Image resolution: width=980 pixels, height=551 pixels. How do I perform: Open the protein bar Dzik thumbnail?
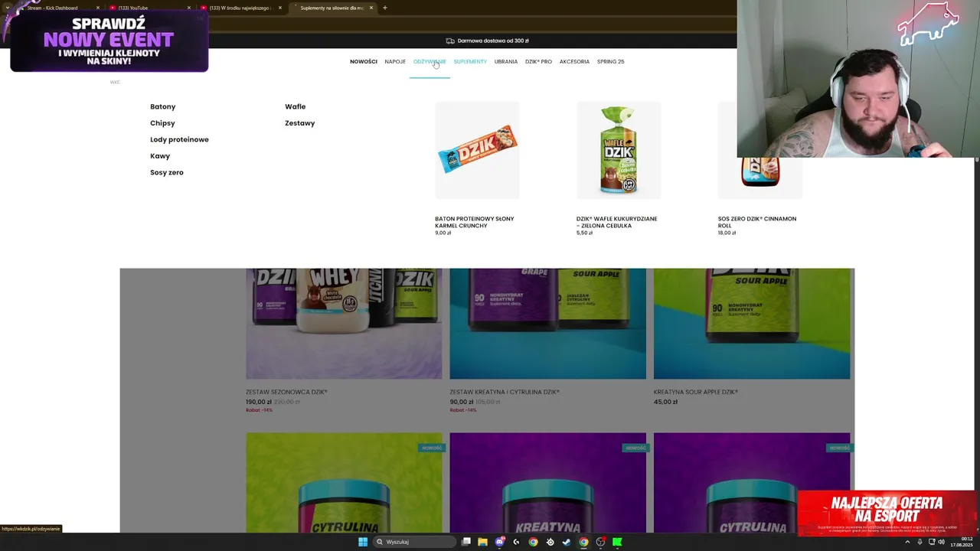point(477,151)
